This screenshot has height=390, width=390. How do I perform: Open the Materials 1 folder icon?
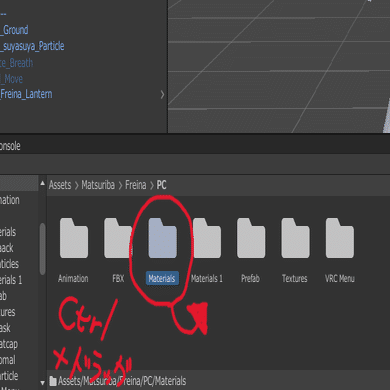(x=207, y=238)
